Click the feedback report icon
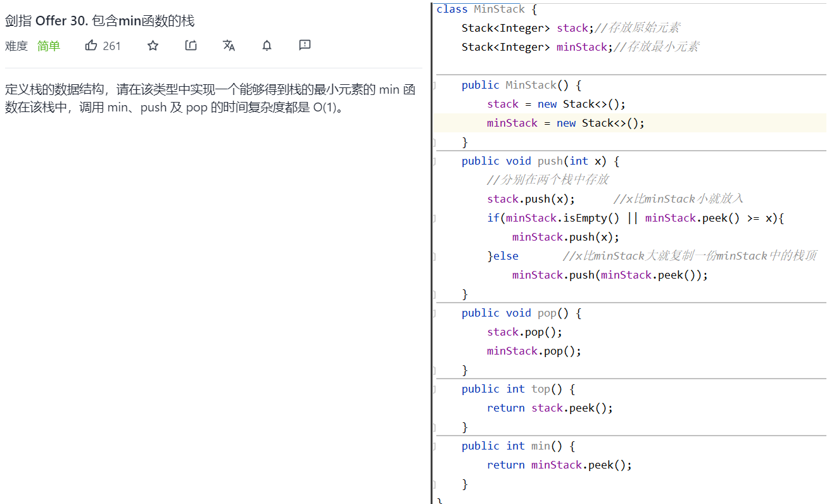 pyautogui.click(x=305, y=45)
